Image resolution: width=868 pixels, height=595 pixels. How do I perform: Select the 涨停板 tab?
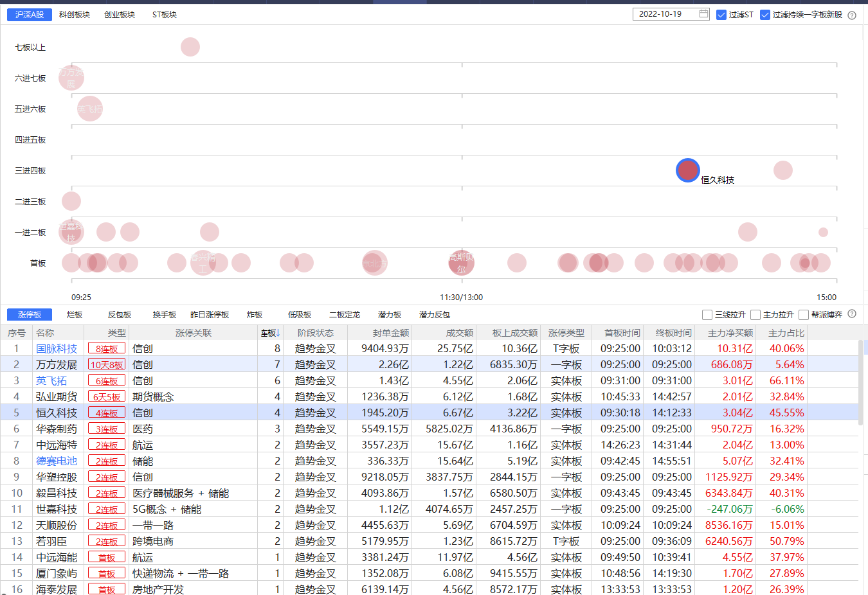point(30,314)
